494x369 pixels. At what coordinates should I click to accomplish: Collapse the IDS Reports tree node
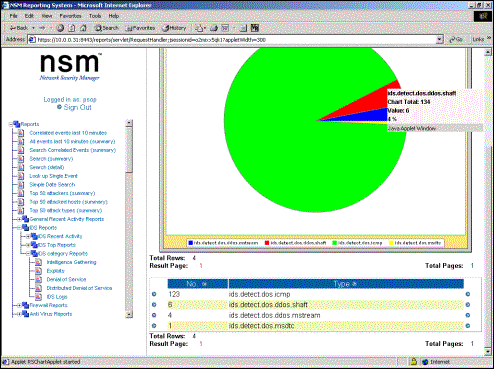click(x=19, y=228)
